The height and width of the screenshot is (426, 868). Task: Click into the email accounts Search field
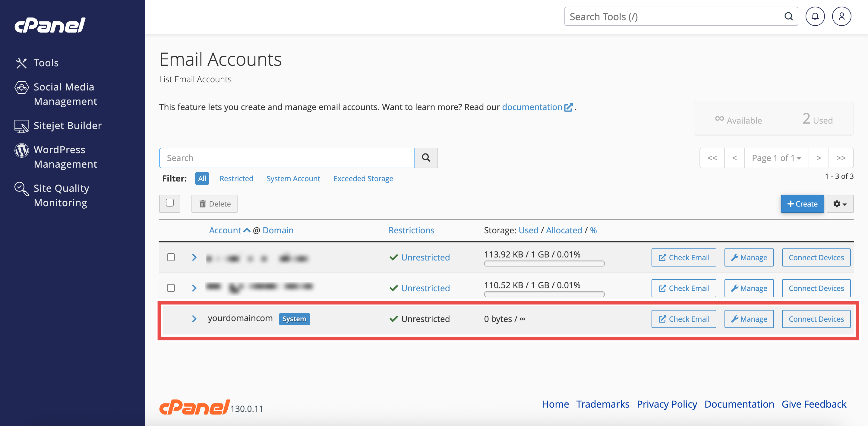click(x=286, y=158)
